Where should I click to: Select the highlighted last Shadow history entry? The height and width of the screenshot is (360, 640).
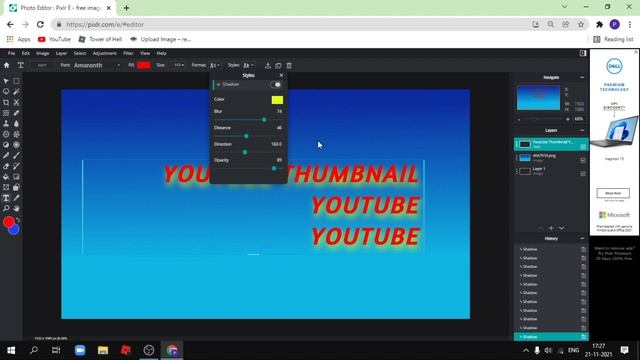pos(551,337)
